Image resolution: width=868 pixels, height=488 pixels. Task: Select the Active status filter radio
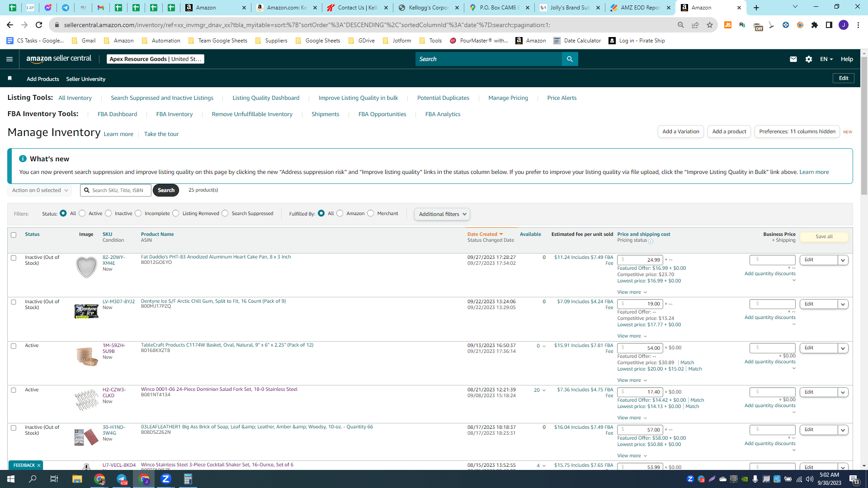coord(82,213)
